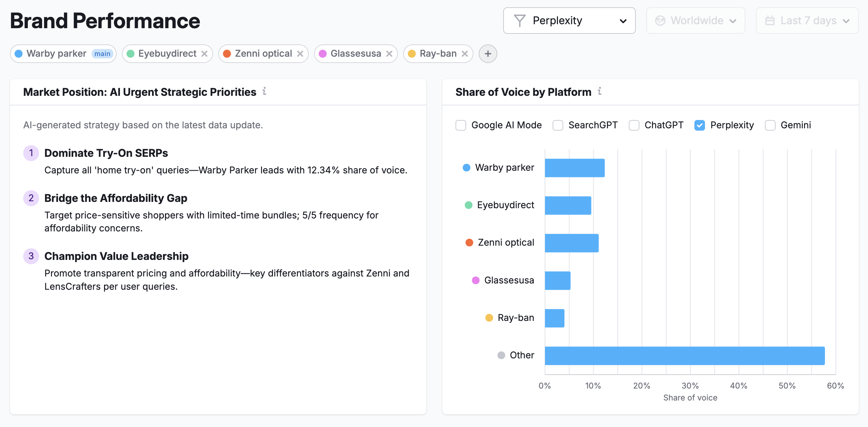
Task: Remove the Glassesusa competitor
Action: pos(390,53)
